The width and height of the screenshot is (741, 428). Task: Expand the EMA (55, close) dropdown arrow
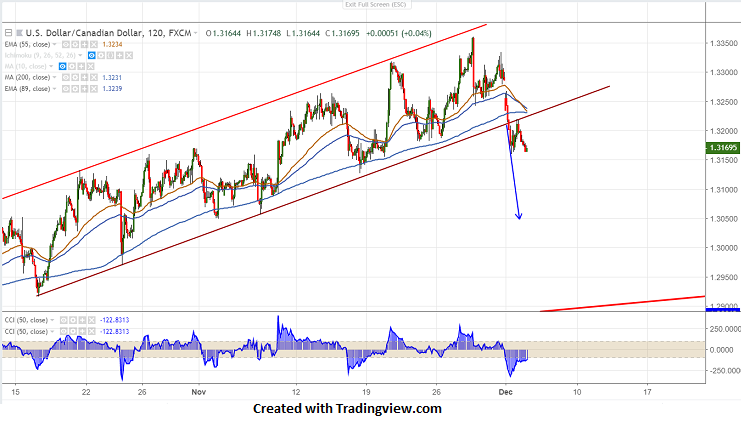[x=54, y=44]
